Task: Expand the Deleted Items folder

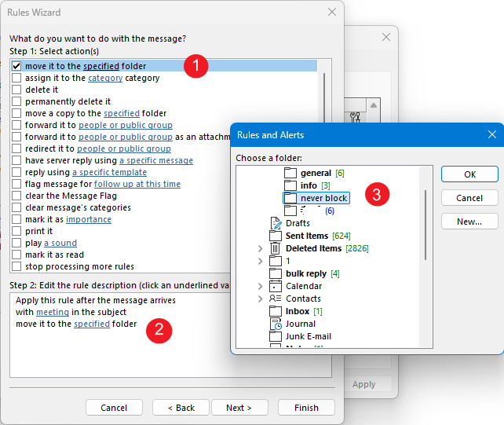Action: coord(261,248)
